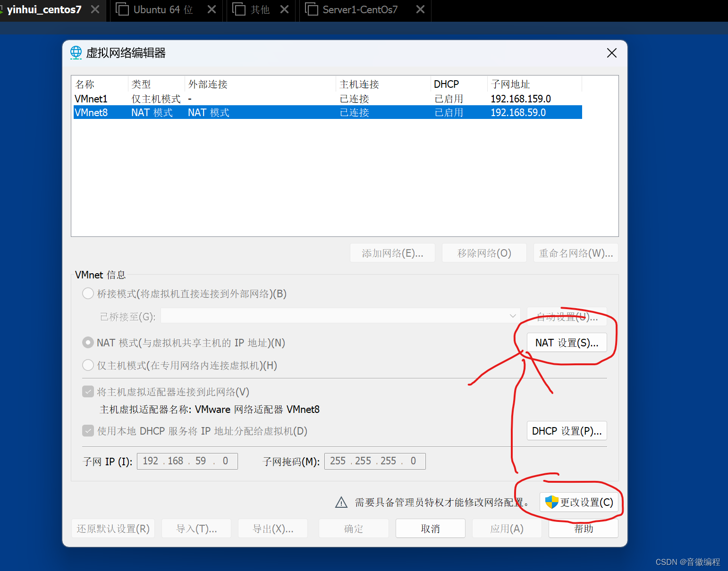Select 仅主机模式 radio button

coord(88,365)
